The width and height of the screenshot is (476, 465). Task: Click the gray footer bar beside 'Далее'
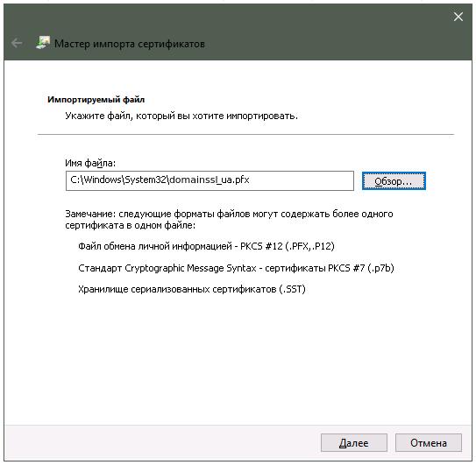click(x=162, y=443)
